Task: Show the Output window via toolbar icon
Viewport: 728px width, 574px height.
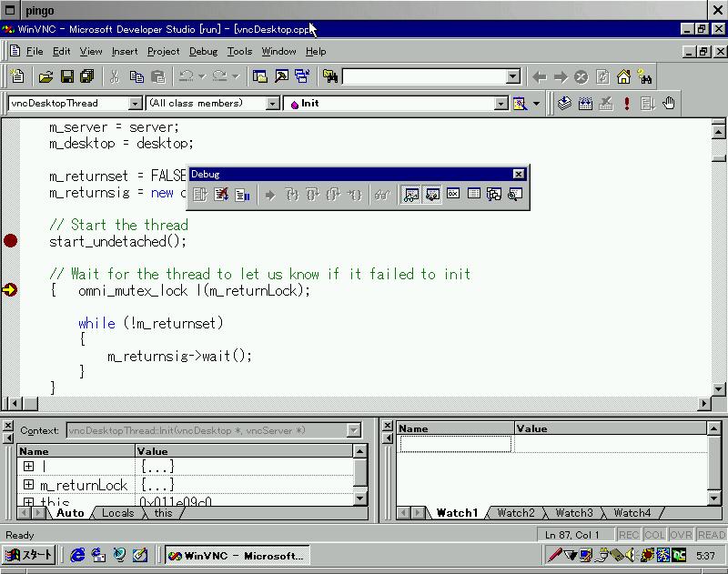Action: point(281,76)
